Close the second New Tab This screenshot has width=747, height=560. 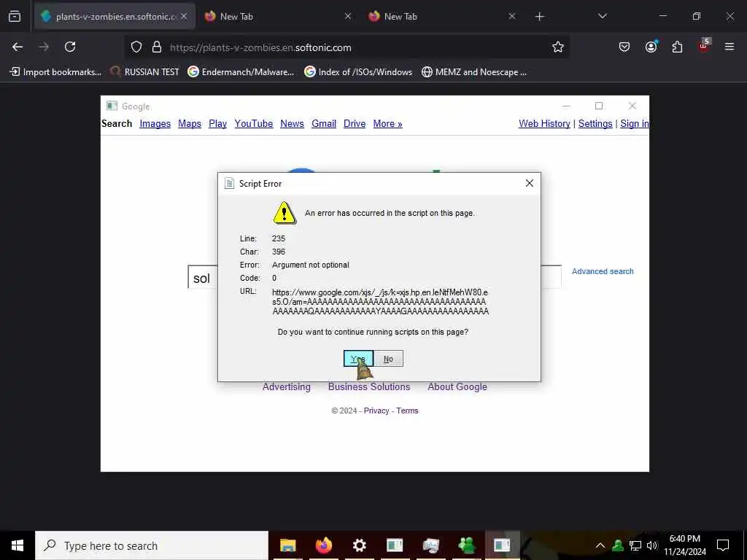point(511,17)
